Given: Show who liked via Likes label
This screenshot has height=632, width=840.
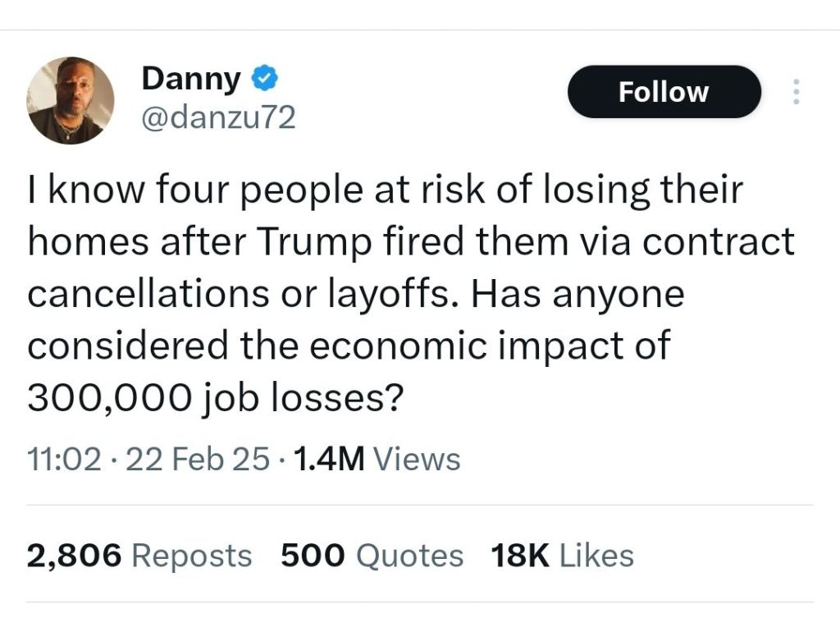Looking at the screenshot, I should pyautogui.click(x=596, y=556).
